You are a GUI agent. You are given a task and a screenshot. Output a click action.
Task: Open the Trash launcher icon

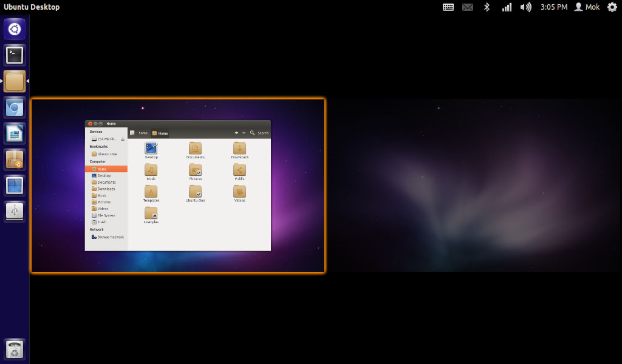(15, 349)
